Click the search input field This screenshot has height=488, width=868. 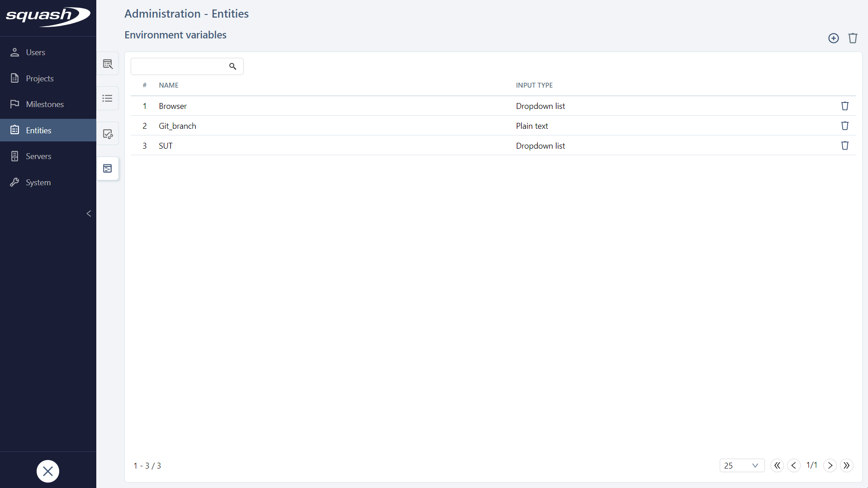[x=181, y=66]
